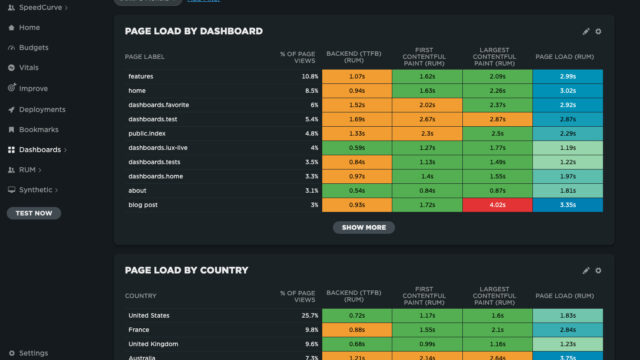Click the Synthetic monitor icon

pyautogui.click(x=11, y=190)
